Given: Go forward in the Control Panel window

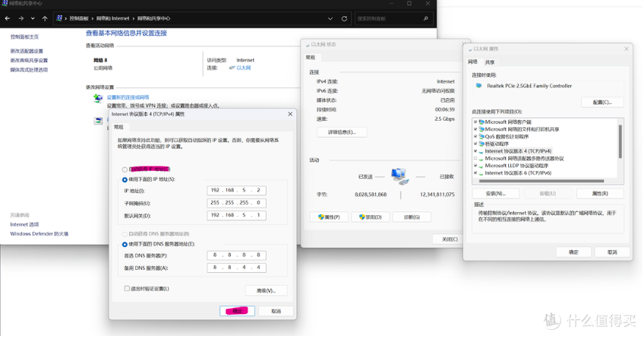Looking at the screenshot, I should tap(21, 18).
